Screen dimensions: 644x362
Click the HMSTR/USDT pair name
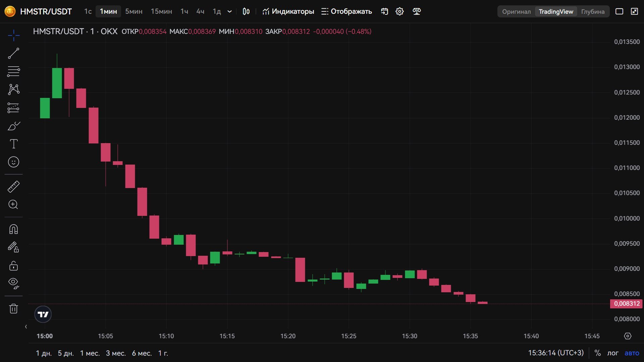pos(46,11)
